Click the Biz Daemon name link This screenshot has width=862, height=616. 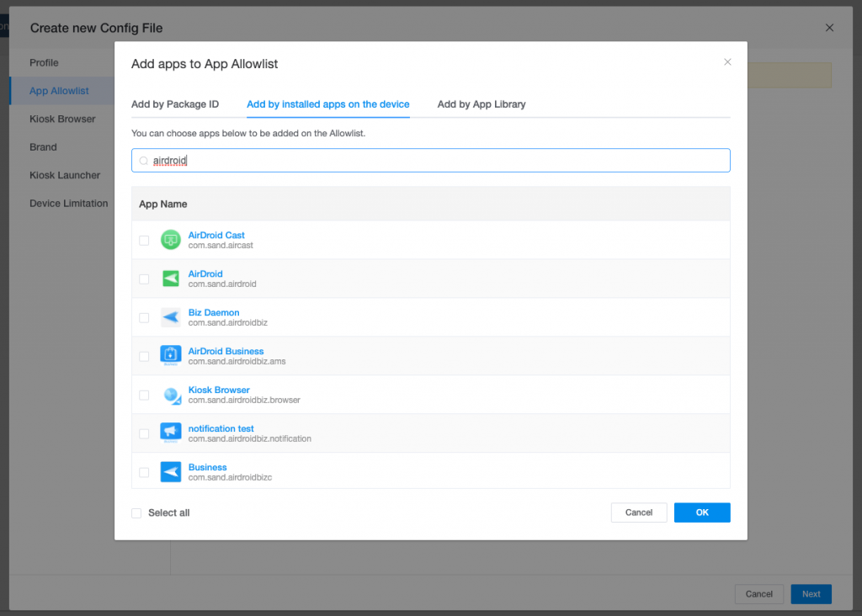[214, 312]
